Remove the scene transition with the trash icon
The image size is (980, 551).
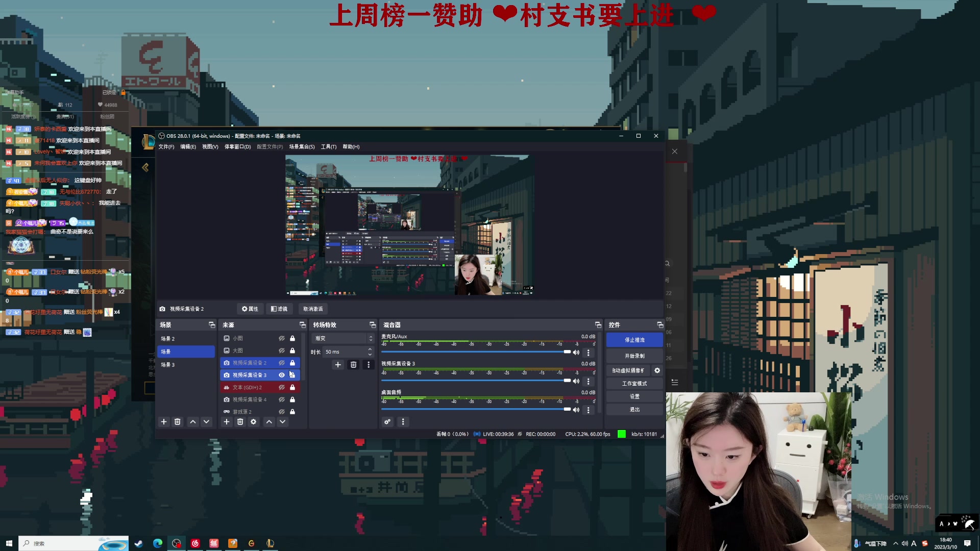353,365
